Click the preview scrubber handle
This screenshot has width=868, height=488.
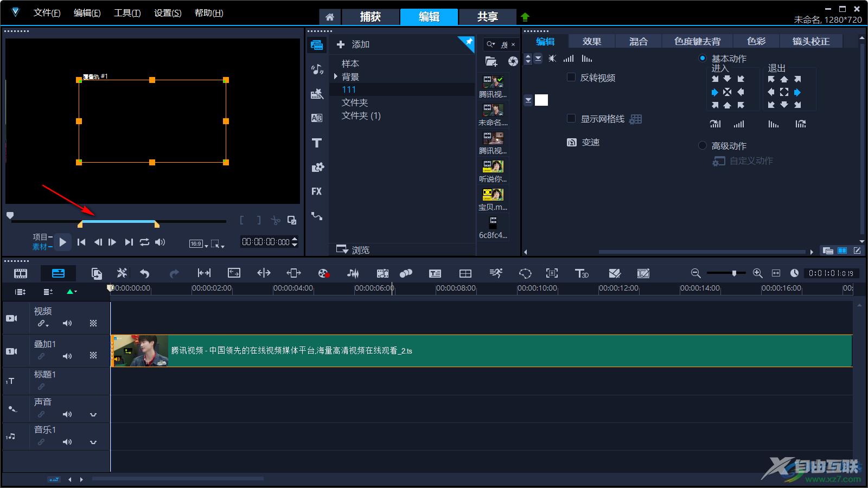click(10, 216)
